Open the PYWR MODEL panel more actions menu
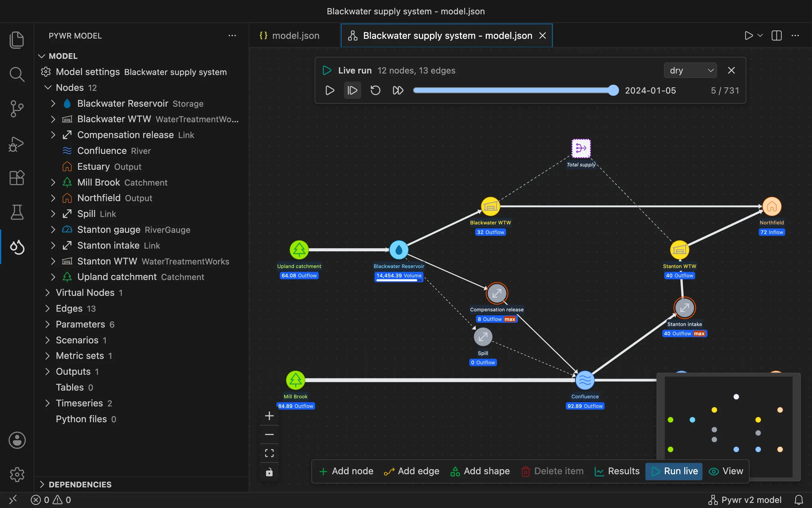The image size is (812, 508). [232, 36]
